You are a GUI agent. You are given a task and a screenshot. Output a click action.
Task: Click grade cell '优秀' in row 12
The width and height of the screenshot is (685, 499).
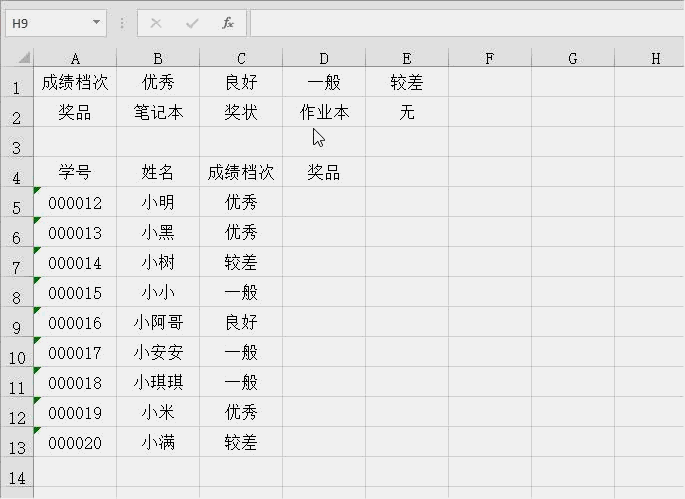(241, 412)
